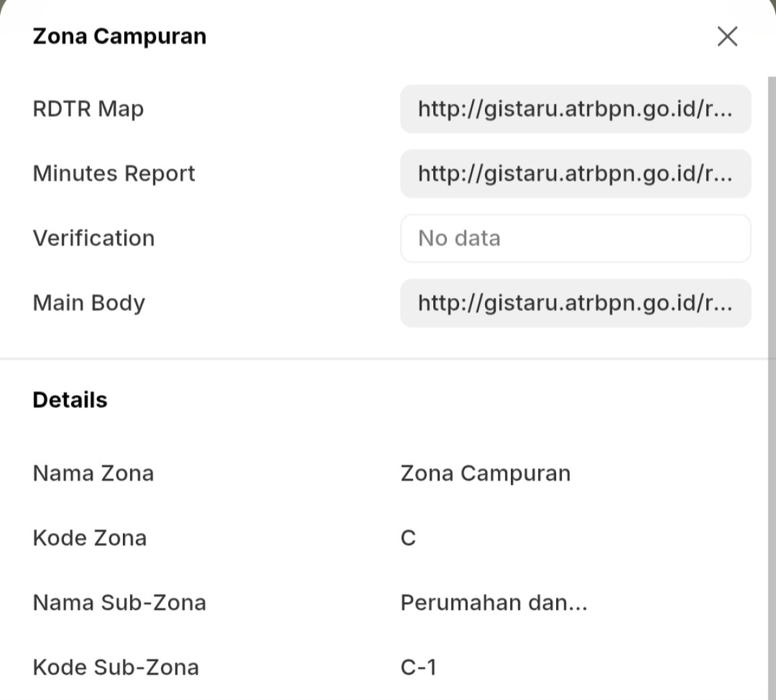Viewport: 776px width, 700px height.
Task: Expand truncated Perumahan dan... sub-zone value
Action: [494, 603]
